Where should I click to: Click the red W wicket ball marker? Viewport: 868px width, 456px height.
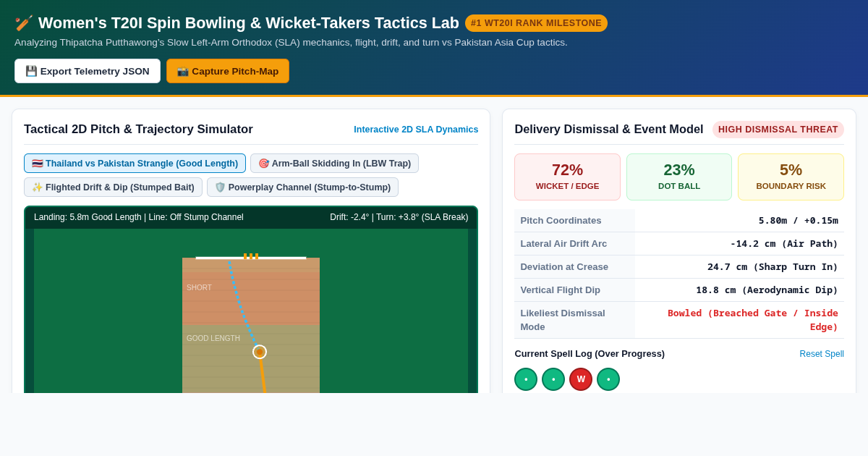coord(581,379)
